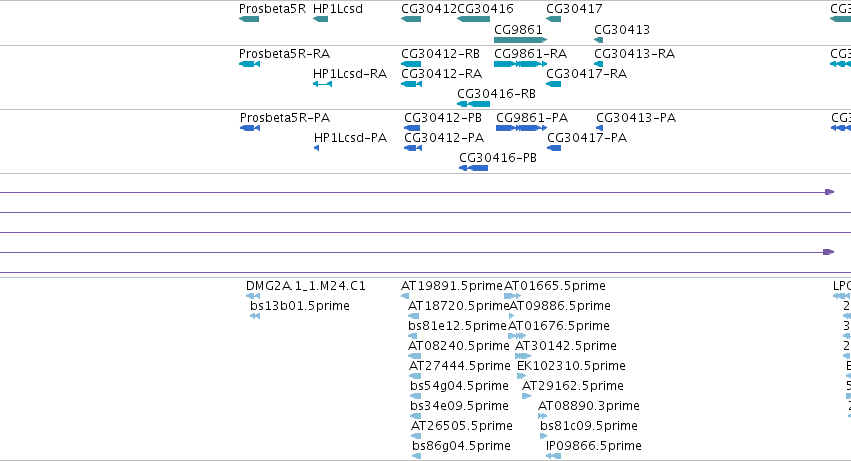Click the CG30416-RB transcript label
851x461 pixels.
pyautogui.click(x=497, y=94)
